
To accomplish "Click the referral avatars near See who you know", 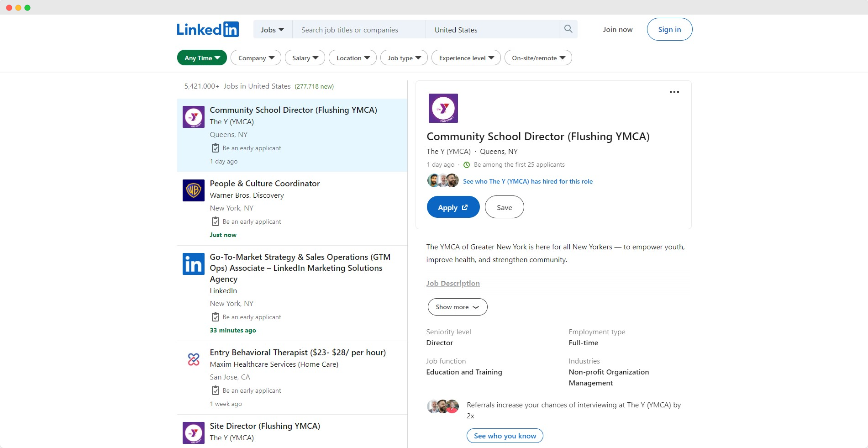I will (x=443, y=406).
